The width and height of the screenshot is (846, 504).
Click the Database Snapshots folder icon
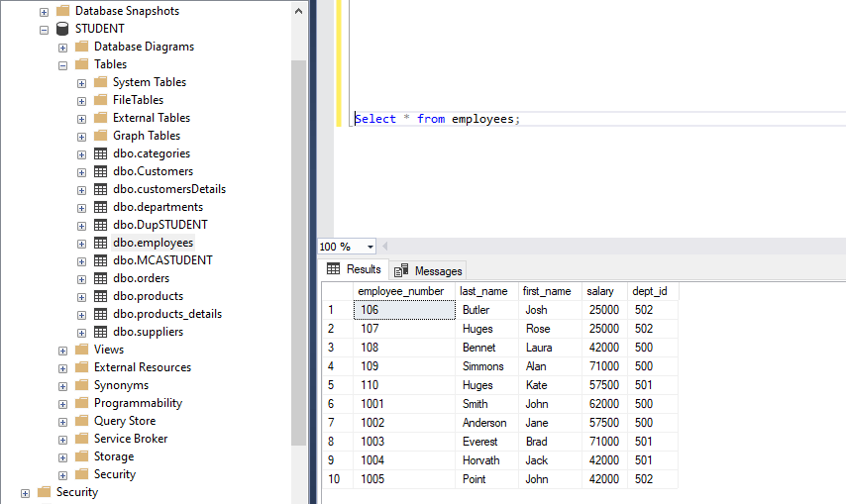[x=63, y=11]
